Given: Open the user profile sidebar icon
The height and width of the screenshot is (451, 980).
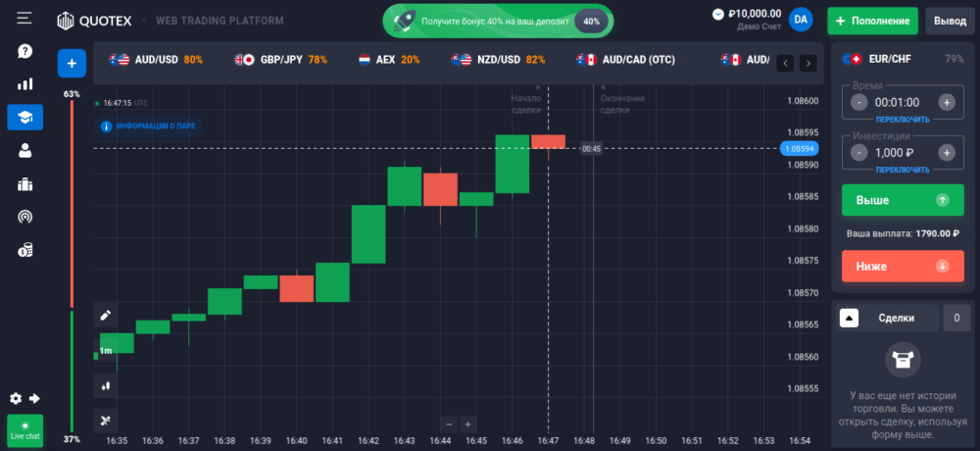Looking at the screenshot, I should coord(24,150).
